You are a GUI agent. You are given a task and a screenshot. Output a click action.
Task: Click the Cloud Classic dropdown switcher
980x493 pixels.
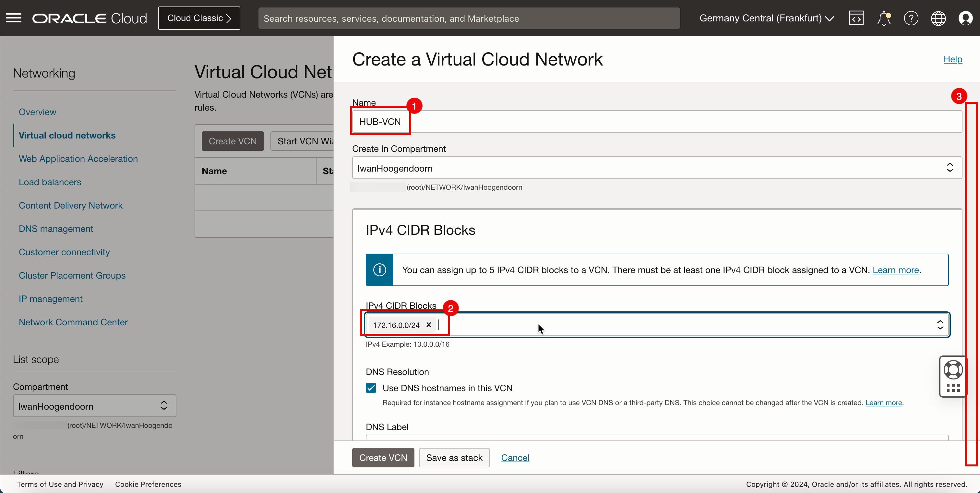pyautogui.click(x=199, y=18)
